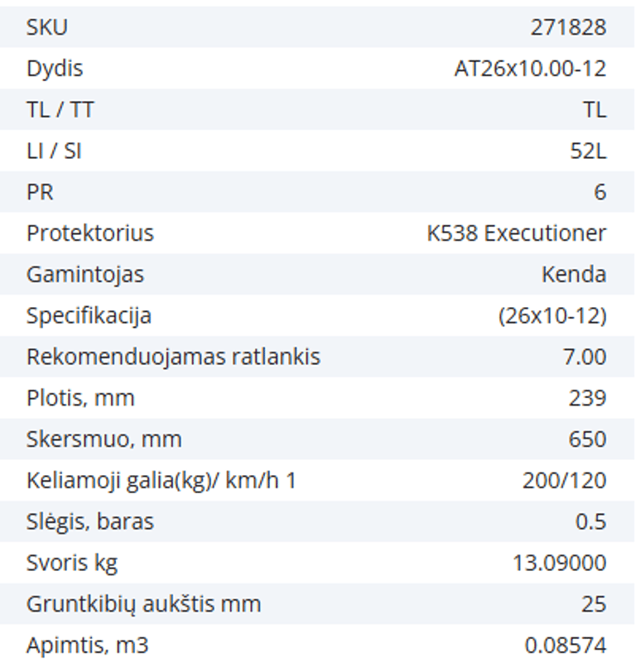Click the Gamintojas label
The image size is (636, 672).
[x=84, y=274]
